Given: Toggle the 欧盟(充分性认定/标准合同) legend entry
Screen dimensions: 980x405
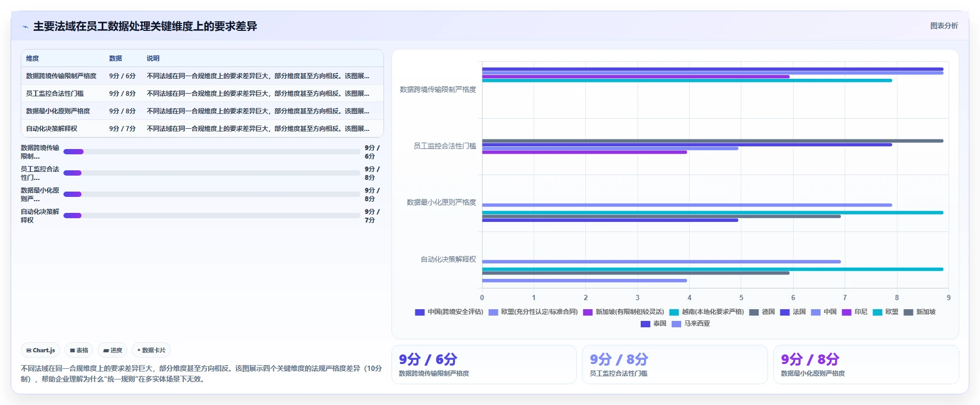Looking at the screenshot, I should click(x=533, y=312).
